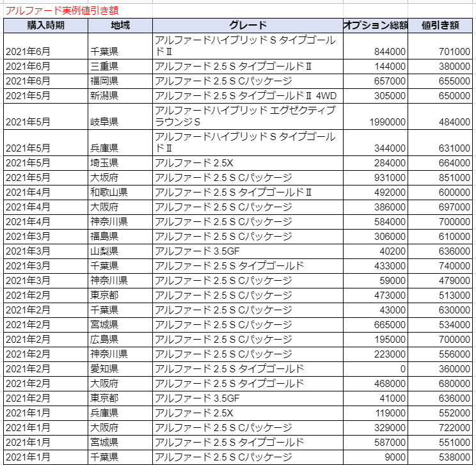Click the 大坂府 region cell
The width and height of the screenshot is (476, 465).
pyautogui.click(x=120, y=178)
